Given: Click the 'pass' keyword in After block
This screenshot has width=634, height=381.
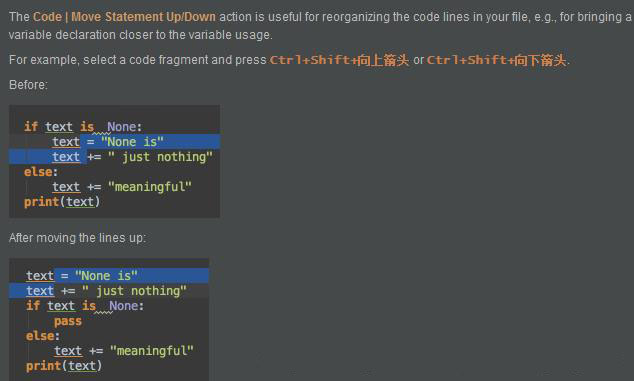Looking at the screenshot, I should tap(68, 321).
